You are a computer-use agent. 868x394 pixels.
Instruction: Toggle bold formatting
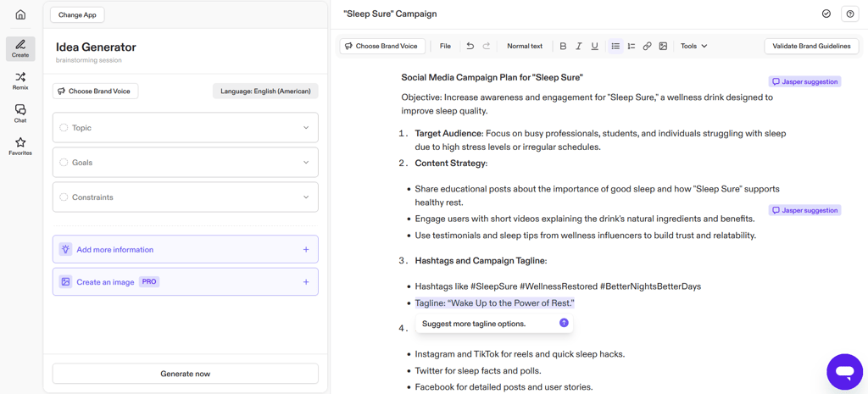(563, 47)
